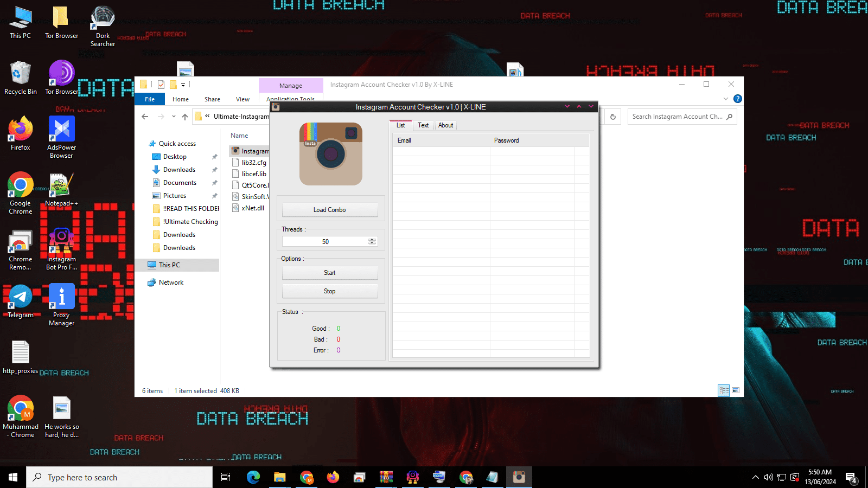Open Customize Quick Access Toolbar dropdown
868x488 pixels.
coord(183,85)
